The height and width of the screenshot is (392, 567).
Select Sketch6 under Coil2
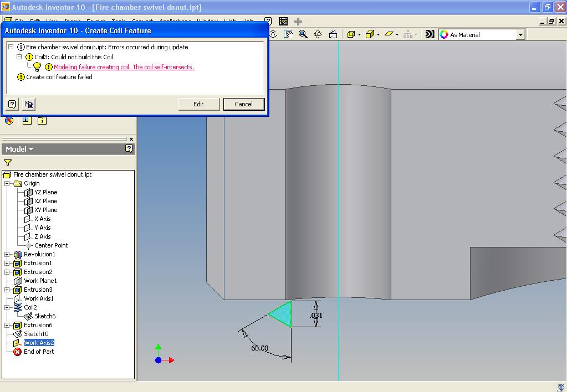tap(45, 316)
